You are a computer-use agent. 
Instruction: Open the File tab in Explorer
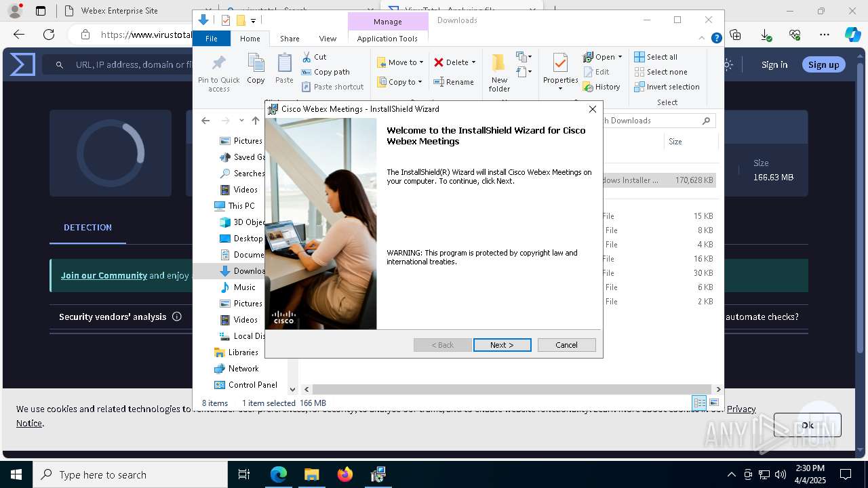(x=212, y=39)
